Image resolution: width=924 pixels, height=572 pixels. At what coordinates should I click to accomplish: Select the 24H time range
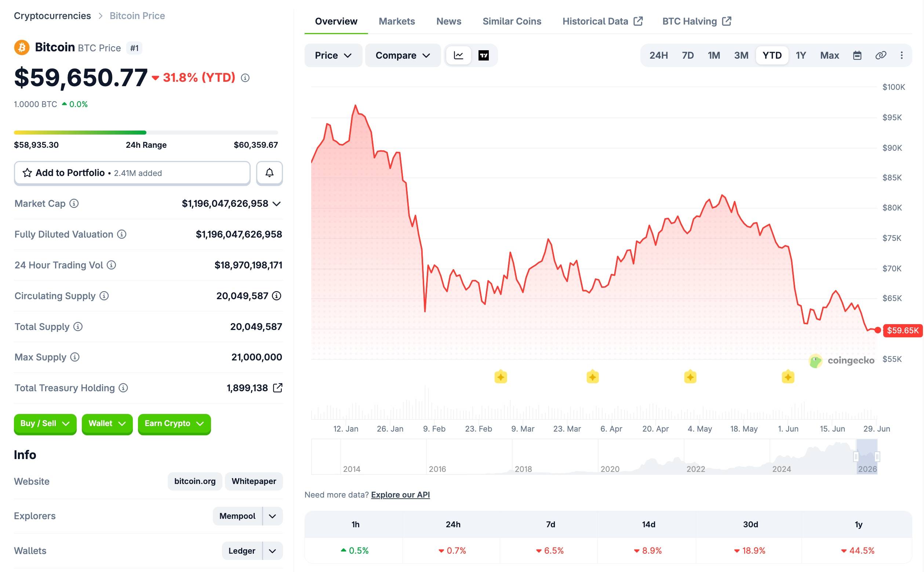tap(659, 56)
